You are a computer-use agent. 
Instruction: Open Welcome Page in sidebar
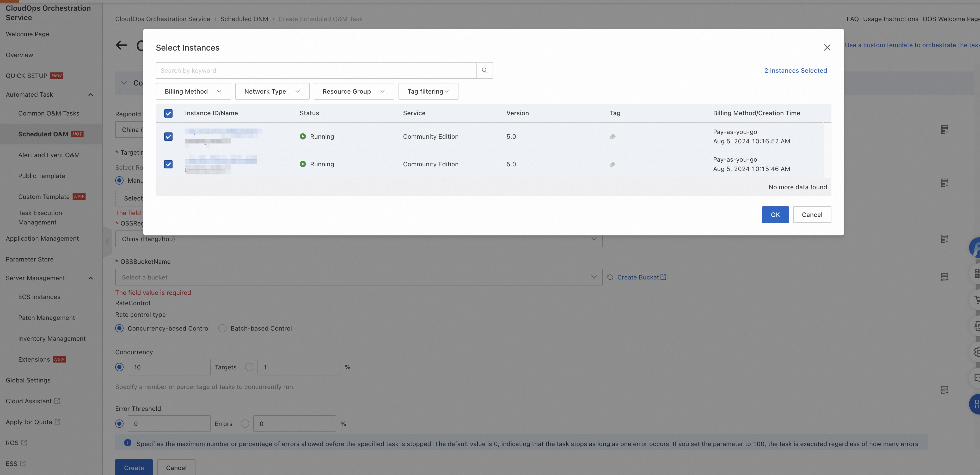click(x=27, y=34)
